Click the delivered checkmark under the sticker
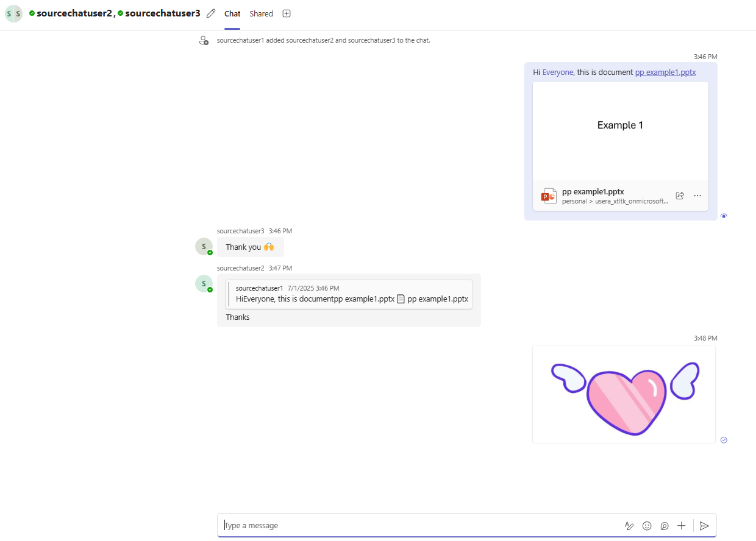Image resolution: width=756 pixels, height=541 pixels. [x=724, y=439]
